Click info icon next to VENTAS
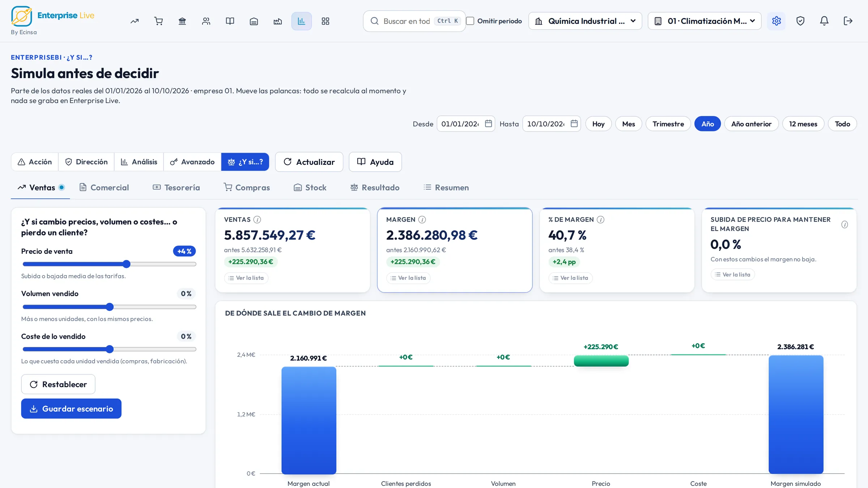This screenshot has width=868, height=488. tap(257, 219)
